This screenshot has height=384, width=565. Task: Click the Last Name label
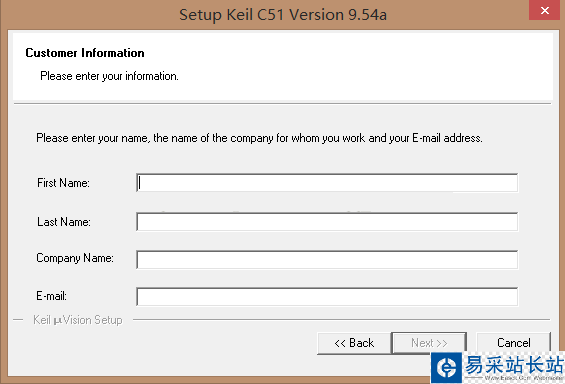pyautogui.click(x=64, y=222)
